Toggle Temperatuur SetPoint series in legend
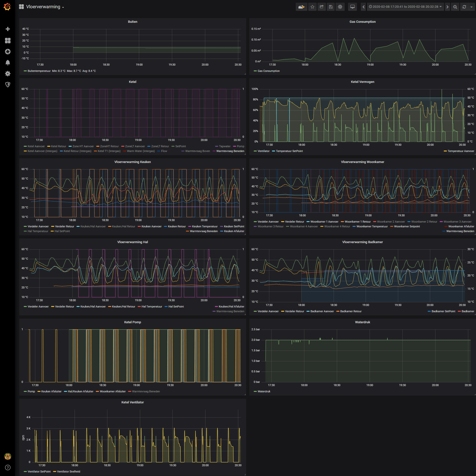 [x=289, y=151]
